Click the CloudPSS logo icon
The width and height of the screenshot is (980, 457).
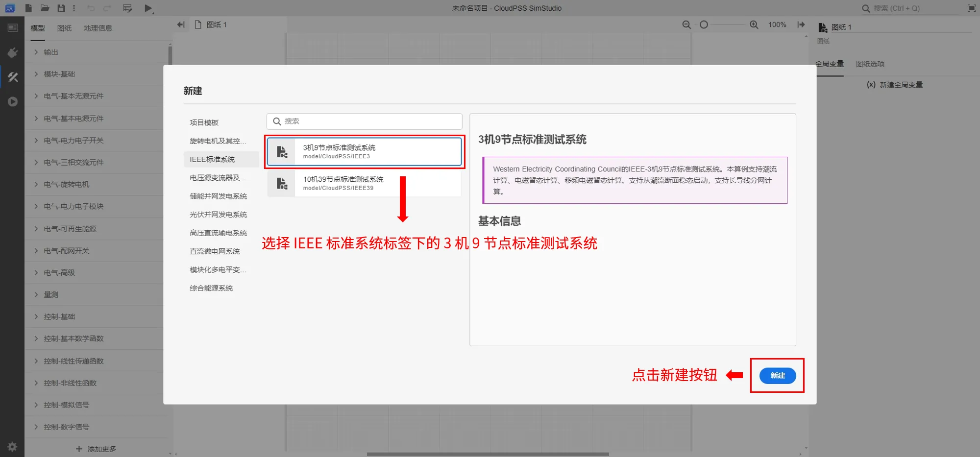[9, 8]
